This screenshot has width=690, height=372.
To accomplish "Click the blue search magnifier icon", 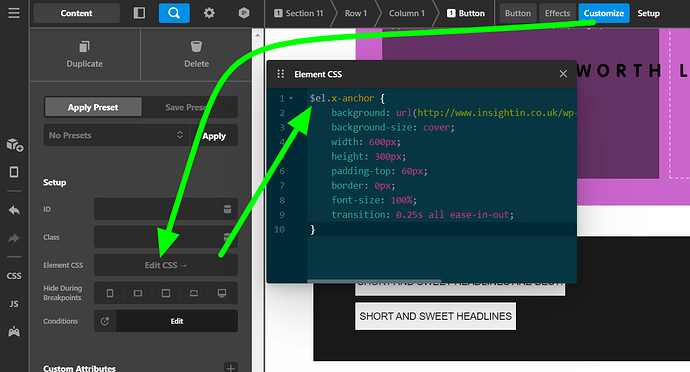I will [174, 13].
